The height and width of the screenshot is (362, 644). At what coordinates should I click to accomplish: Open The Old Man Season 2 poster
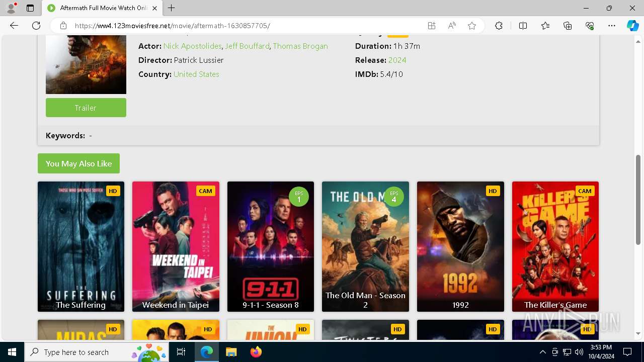pos(365,246)
